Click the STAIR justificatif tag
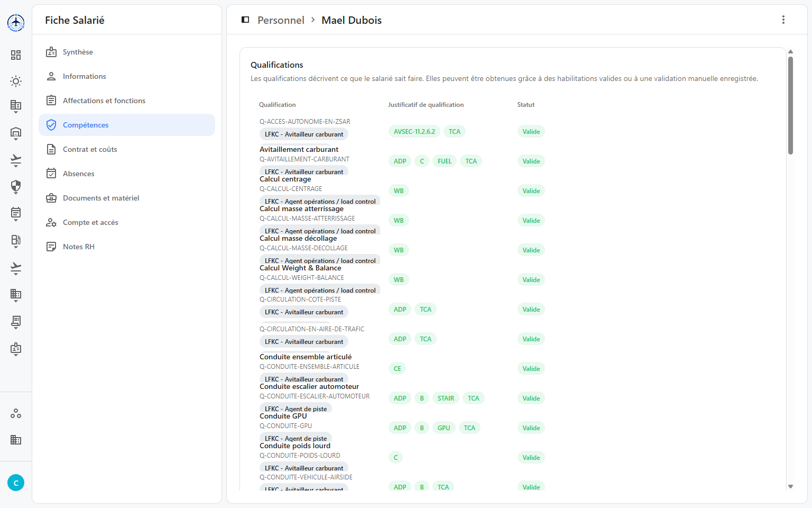 [446, 398]
